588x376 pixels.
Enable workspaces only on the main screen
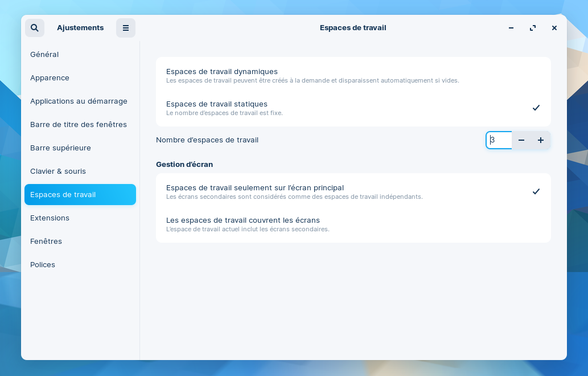(353, 191)
